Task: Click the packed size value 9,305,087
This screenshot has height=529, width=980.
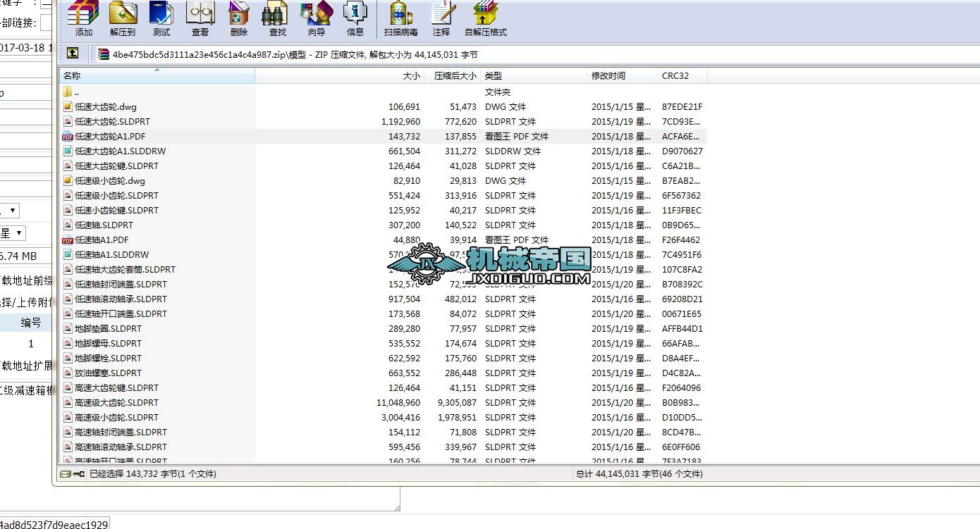Action: point(457,403)
